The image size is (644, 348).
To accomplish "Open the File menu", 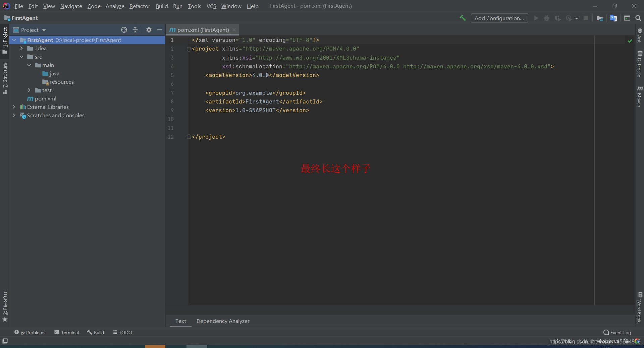I will [x=19, y=6].
